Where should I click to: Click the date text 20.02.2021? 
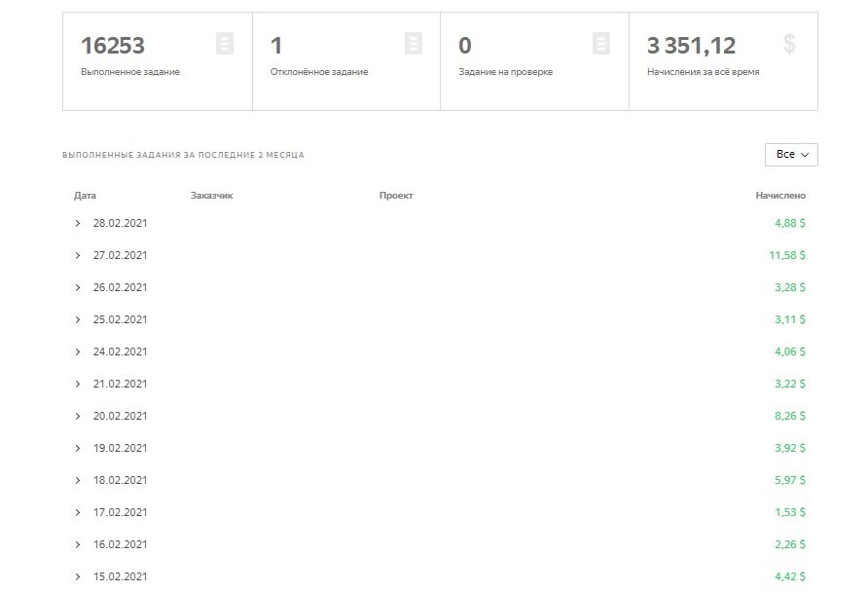coord(120,416)
